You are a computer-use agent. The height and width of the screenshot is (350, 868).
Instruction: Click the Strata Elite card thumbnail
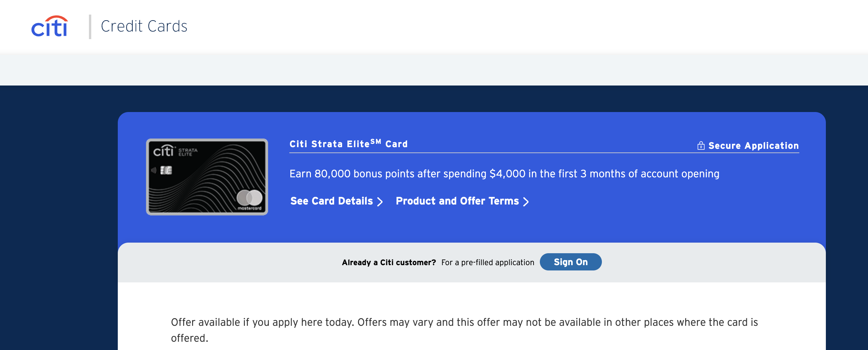[x=207, y=177]
